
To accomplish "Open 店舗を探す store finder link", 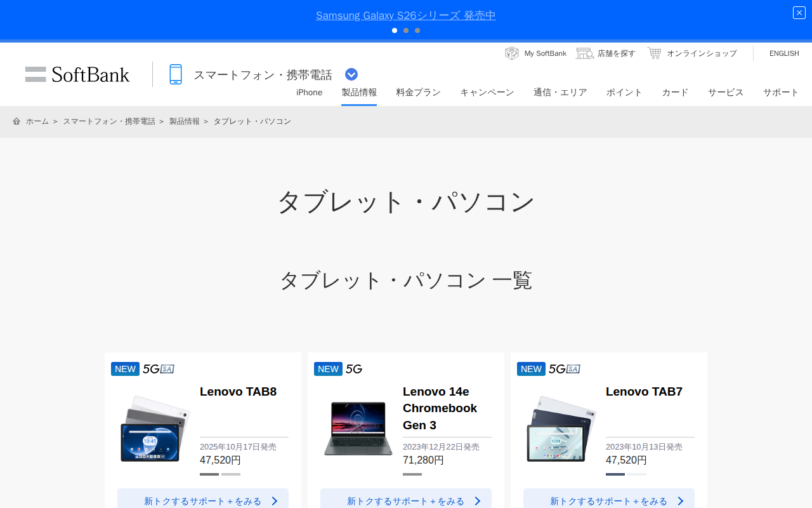I will (x=617, y=53).
